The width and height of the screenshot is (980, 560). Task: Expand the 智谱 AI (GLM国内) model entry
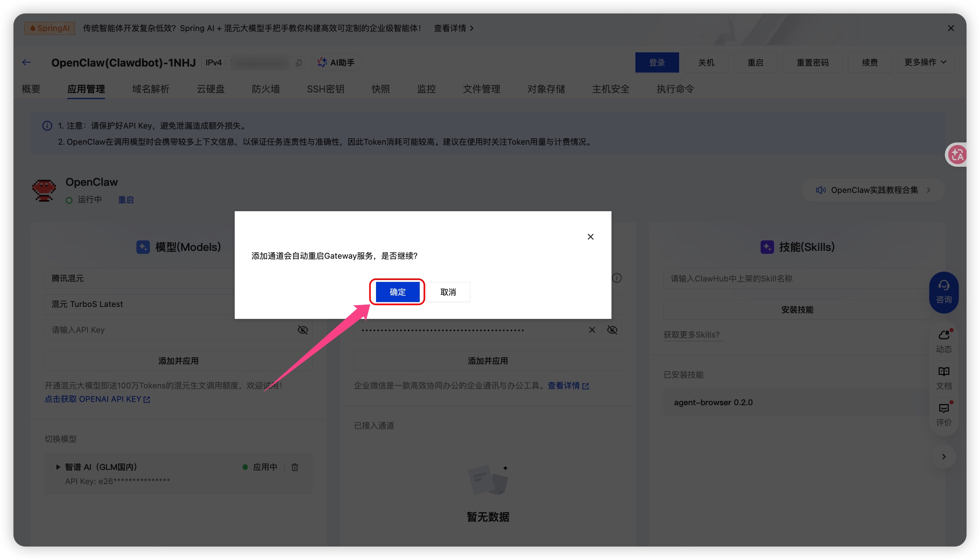pyautogui.click(x=58, y=467)
